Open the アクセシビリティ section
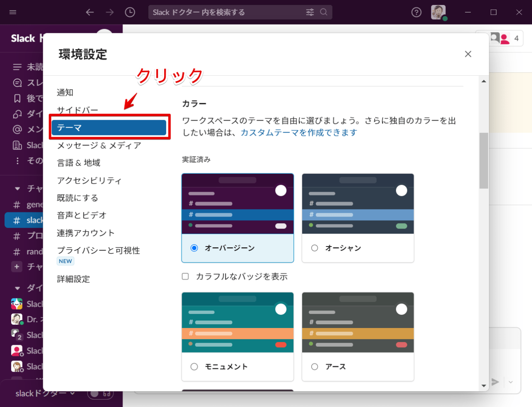 pos(89,180)
